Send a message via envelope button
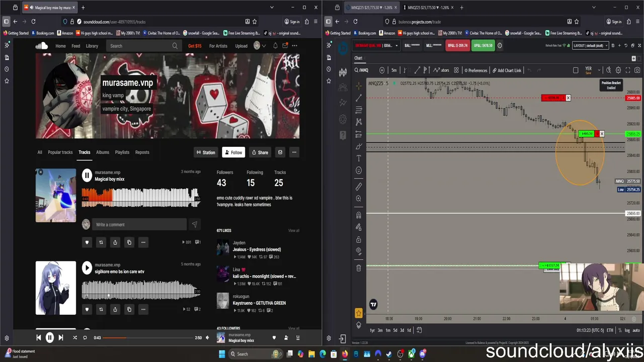The width and height of the screenshot is (644, 362). [280, 152]
